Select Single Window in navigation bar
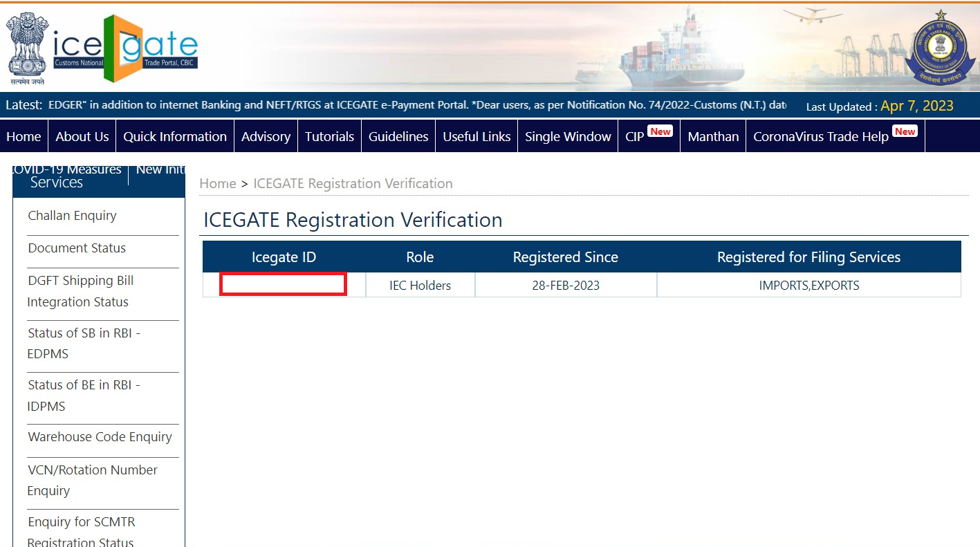This screenshot has width=980, height=547. (568, 136)
